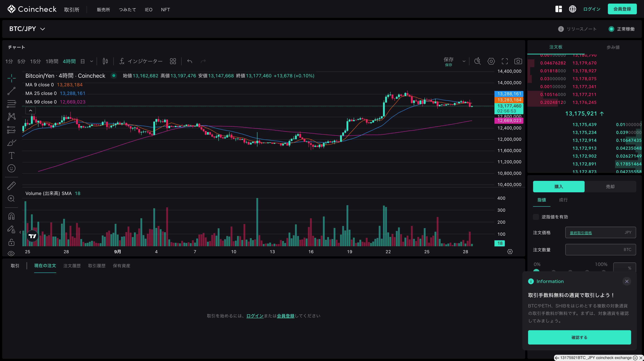
Task: Redo the last chart action
Action: point(203,61)
